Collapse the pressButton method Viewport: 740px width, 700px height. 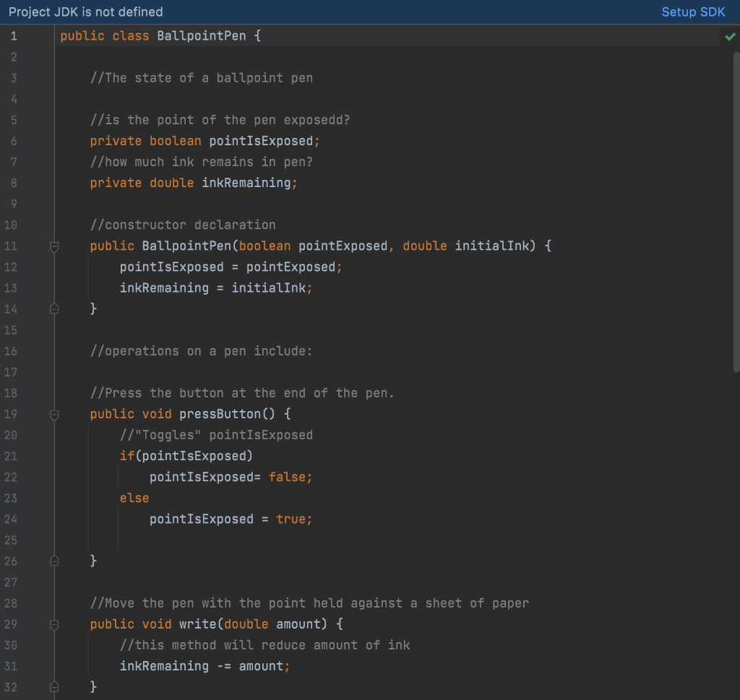[53, 414]
